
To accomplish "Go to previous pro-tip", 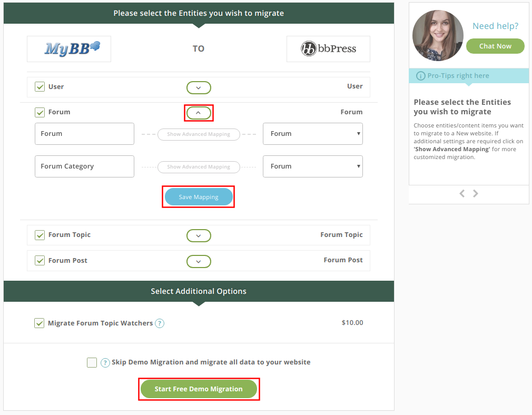I will (462, 193).
